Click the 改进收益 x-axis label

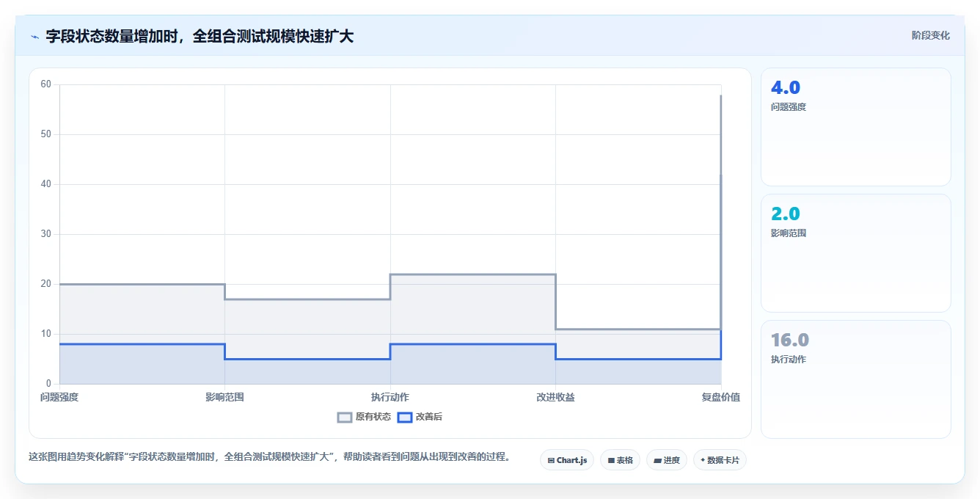(555, 397)
